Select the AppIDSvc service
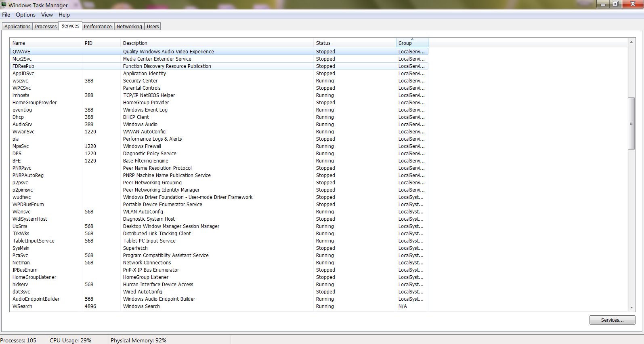The height and width of the screenshot is (344, 644). 219,73
